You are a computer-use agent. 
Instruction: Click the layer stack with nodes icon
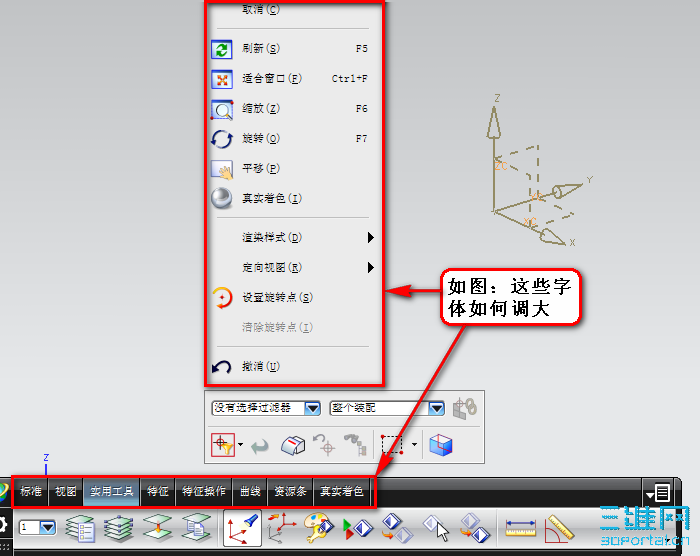(x=118, y=529)
